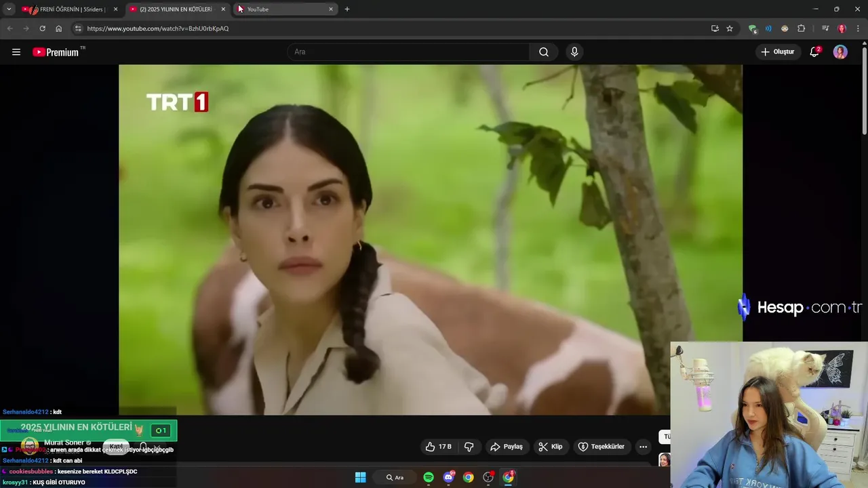This screenshot has height=488, width=868.
Task: Send thanks via Teşekkürler button
Action: coord(601,447)
